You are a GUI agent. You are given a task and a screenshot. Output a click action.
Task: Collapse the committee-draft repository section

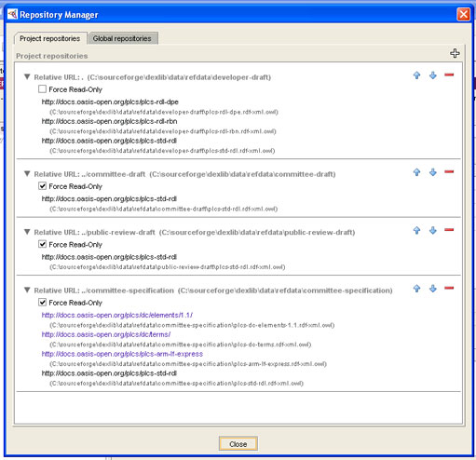[x=27, y=174]
